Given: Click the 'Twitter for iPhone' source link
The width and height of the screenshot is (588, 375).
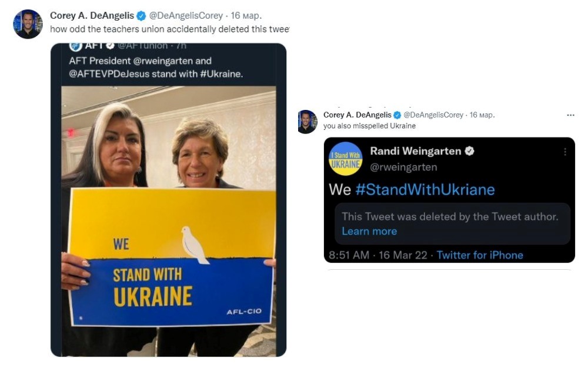Looking at the screenshot, I should [x=480, y=255].
